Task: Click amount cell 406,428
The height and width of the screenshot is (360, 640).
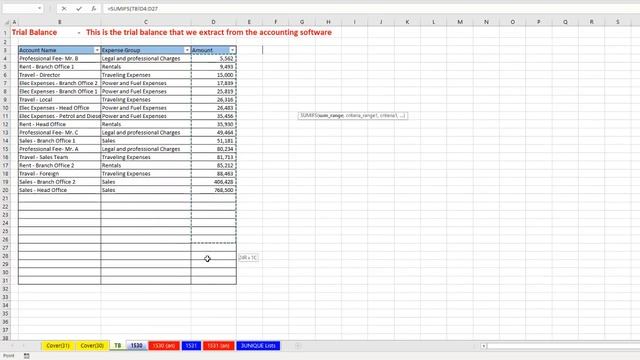Action: point(213,182)
